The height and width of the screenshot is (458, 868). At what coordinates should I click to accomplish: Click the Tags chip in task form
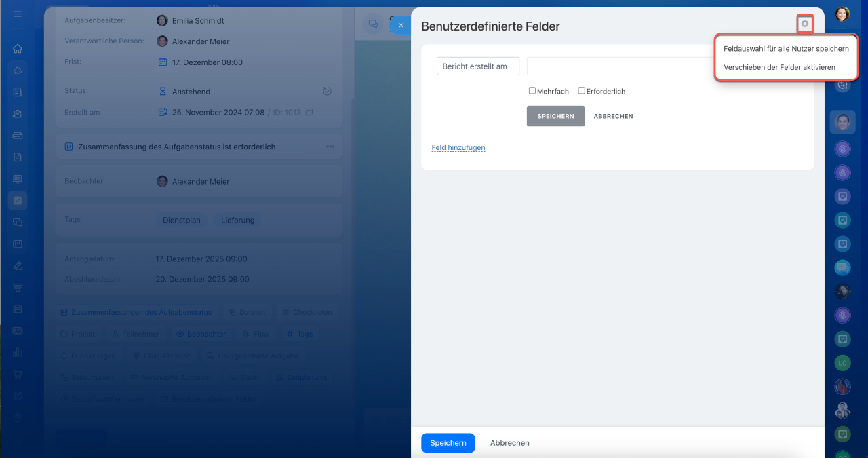(300, 334)
